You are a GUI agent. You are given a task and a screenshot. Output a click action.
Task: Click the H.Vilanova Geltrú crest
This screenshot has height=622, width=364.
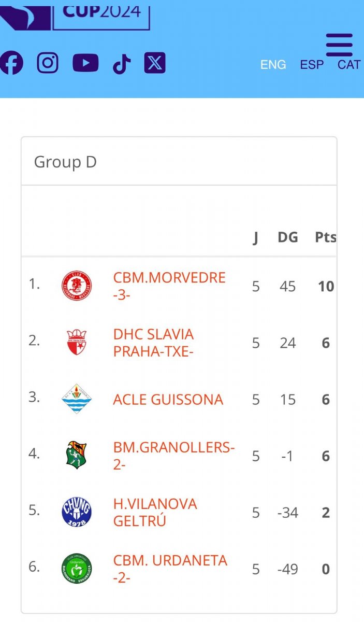[x=77, y=512]
